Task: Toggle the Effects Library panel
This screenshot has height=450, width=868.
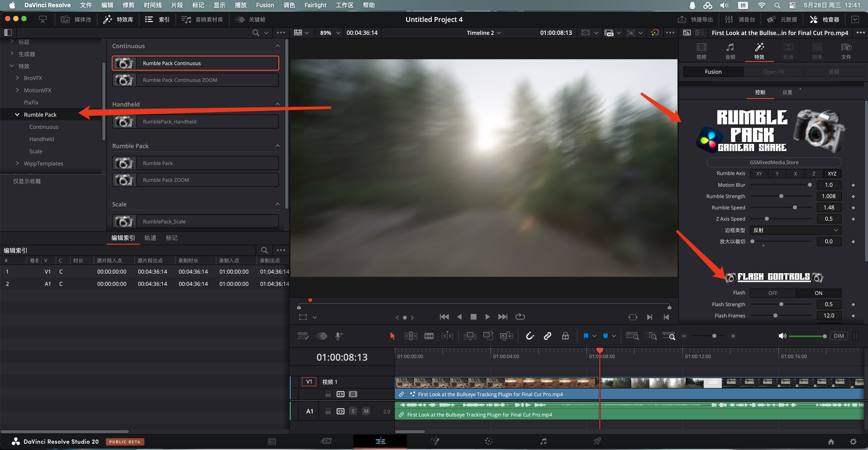Action: (118, 19)
